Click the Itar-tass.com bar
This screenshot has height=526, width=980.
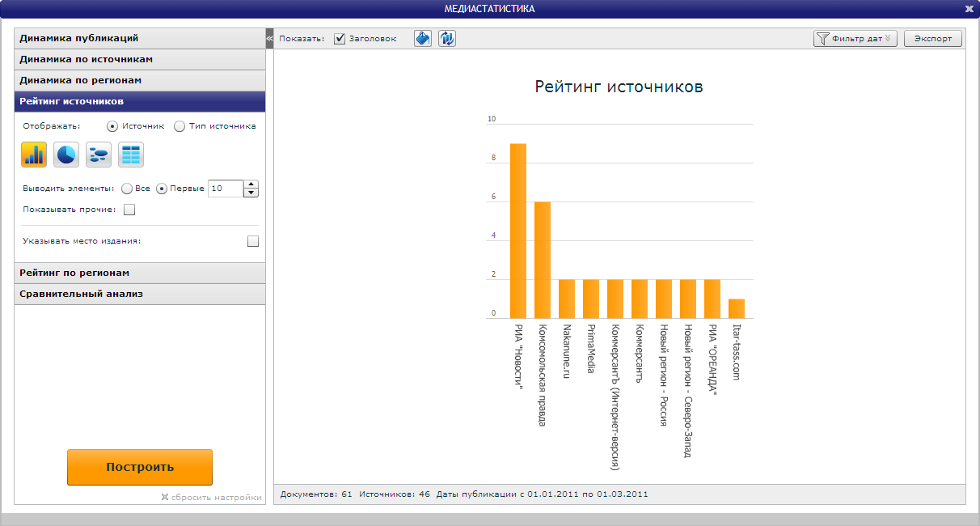coord(737,308)
